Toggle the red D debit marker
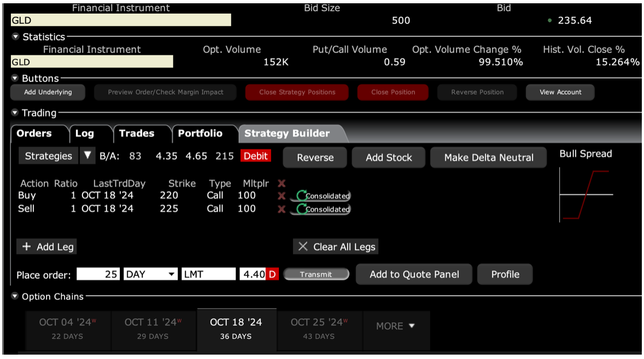644x359 pixels. point(272,274)
